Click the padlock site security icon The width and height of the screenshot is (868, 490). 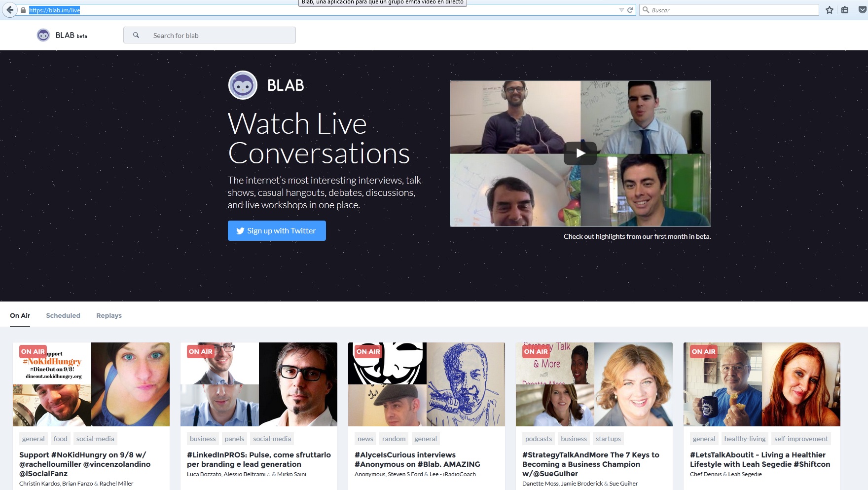click(x=23, y=10)
